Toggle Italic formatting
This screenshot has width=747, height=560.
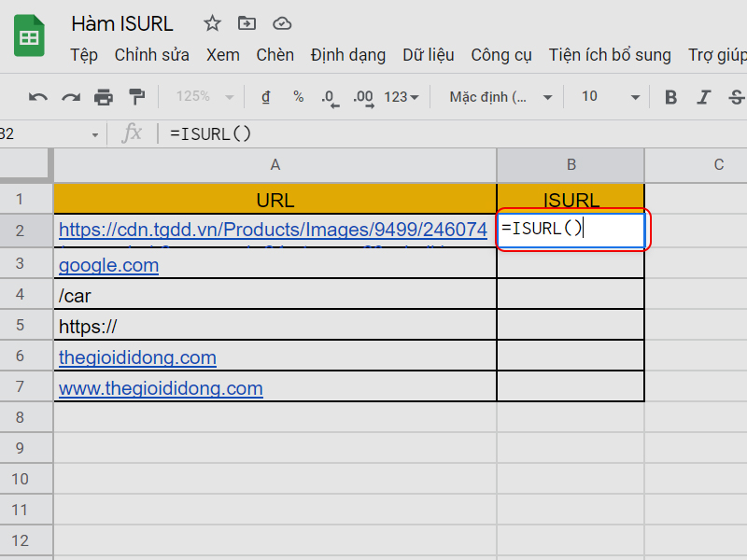tap(704, 97)
